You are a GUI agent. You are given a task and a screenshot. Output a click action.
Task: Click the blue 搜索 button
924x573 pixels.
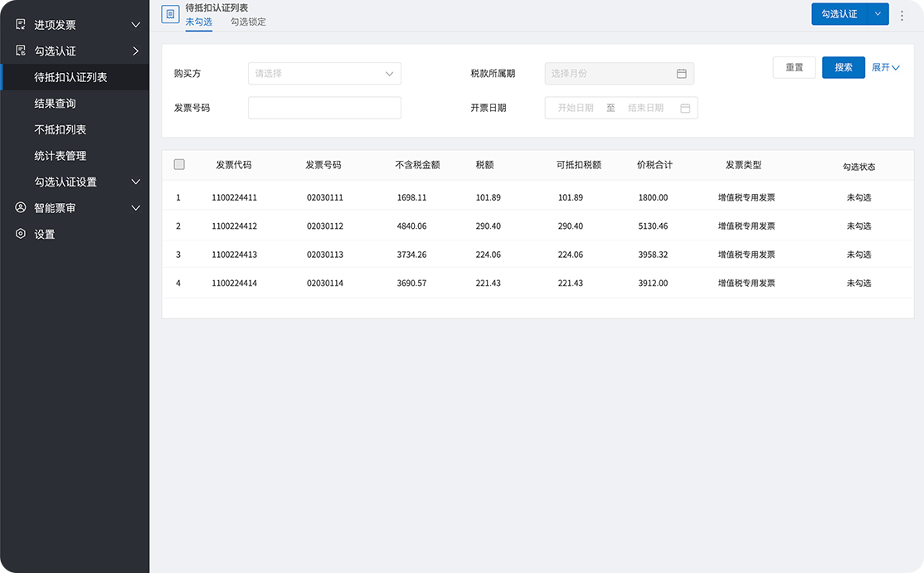click(844, 67)
